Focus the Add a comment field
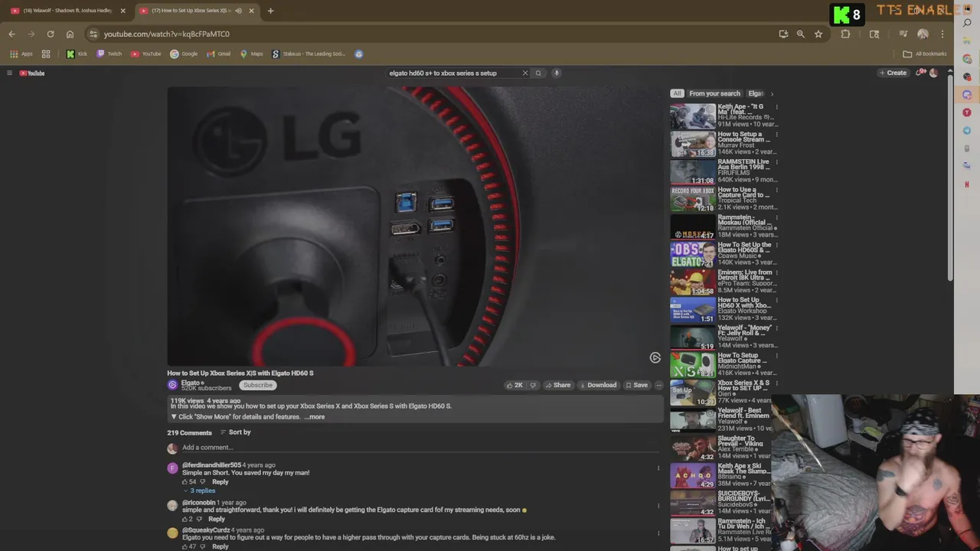Viewport: 980px width, 551px height. tap(422, 448)
